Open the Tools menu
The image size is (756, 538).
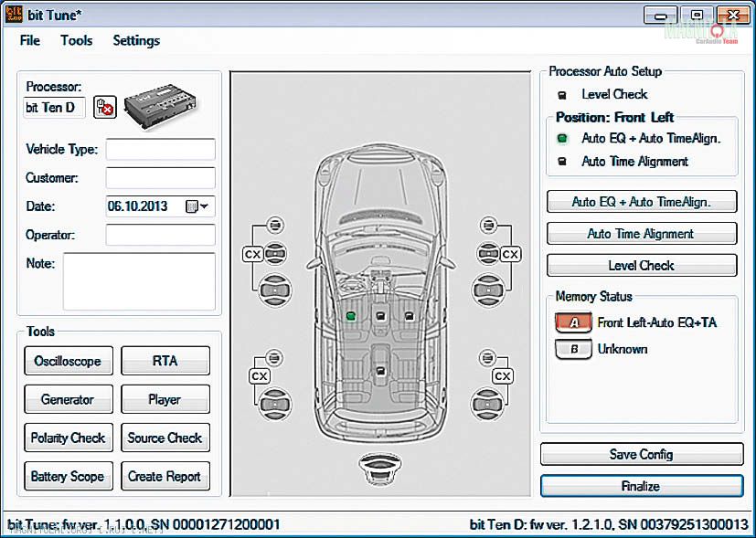76,40
